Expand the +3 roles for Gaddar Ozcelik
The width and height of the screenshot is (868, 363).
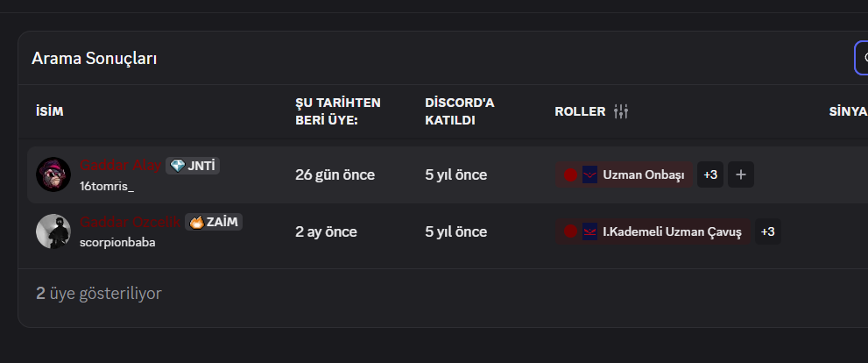(x=768, y=231)
